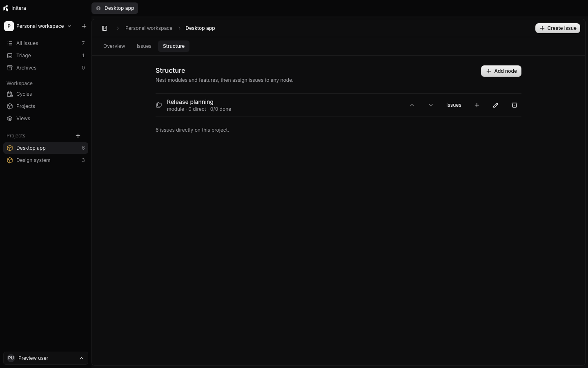
Task: Click the Create issue button
Action: pos(558,28)
